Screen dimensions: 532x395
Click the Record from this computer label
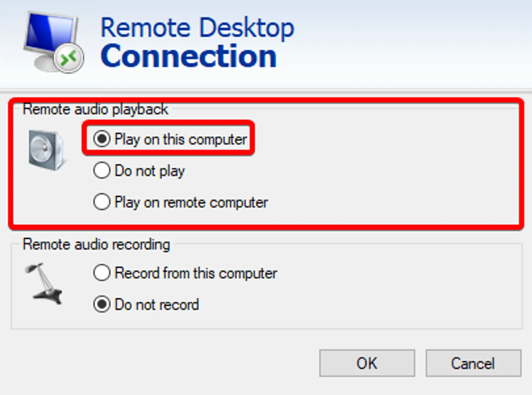(x=196, y=273)
